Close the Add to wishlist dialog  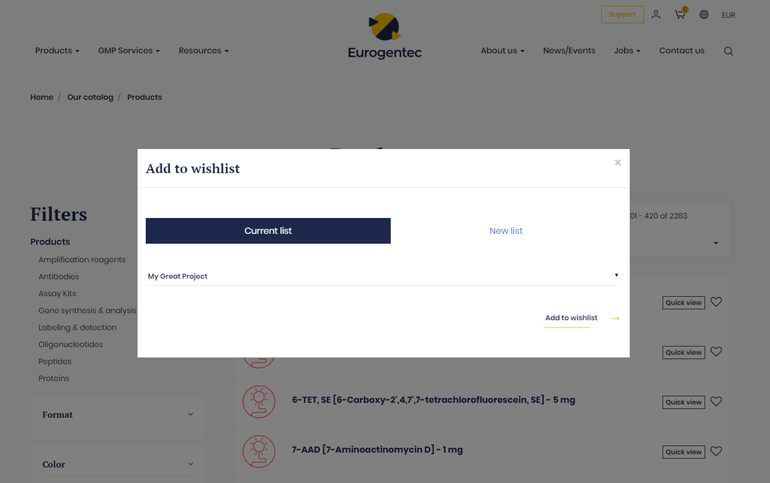617,163
